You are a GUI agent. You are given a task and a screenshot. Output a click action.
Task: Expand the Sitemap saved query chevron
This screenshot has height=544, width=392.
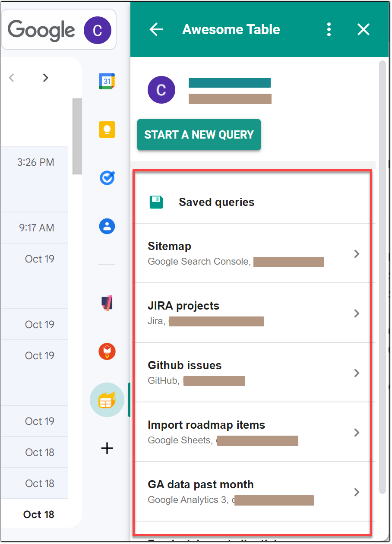pyautogui.click(x=357, y=254)
